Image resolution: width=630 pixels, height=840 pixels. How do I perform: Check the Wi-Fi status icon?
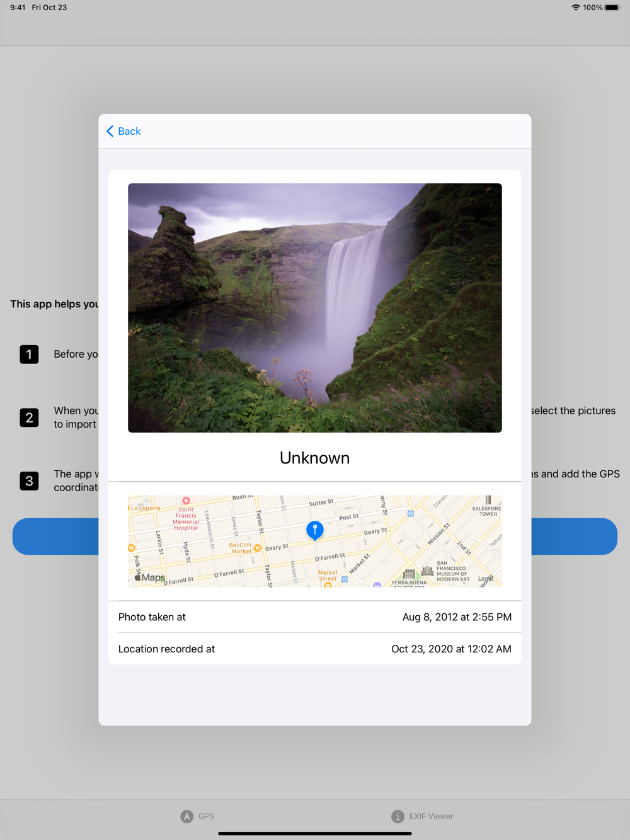[575, 8]
